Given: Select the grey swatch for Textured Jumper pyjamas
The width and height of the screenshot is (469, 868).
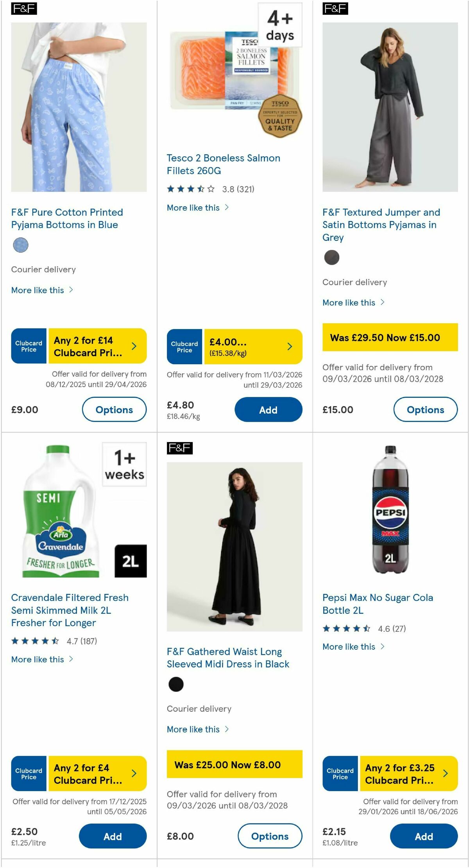Looking at the screenshot, I should pyautogui.click(x=332, y=258).
